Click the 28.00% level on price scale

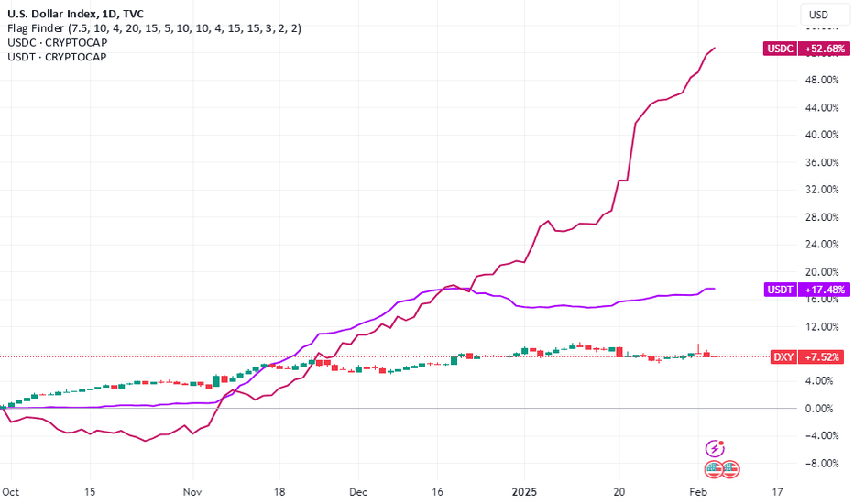pos(822,217)
